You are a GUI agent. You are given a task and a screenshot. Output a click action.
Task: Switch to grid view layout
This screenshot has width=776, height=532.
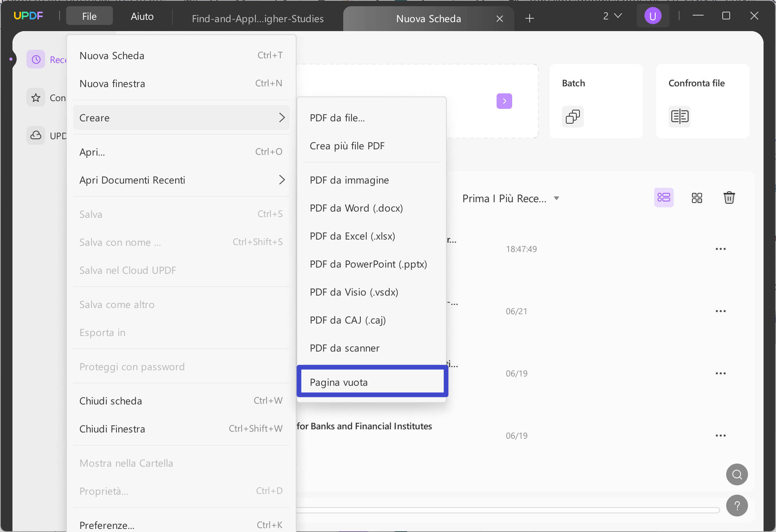[697, 198]
